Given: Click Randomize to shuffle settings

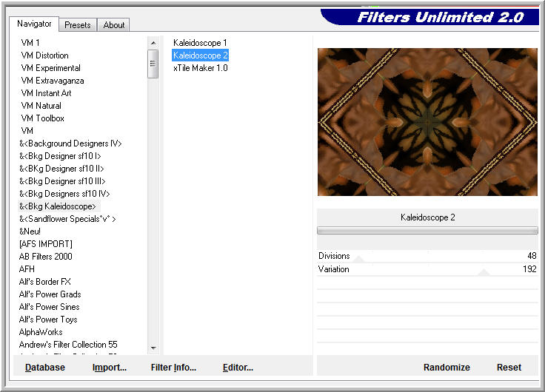Looking at the screenshot, I should (x=447, y=368).
